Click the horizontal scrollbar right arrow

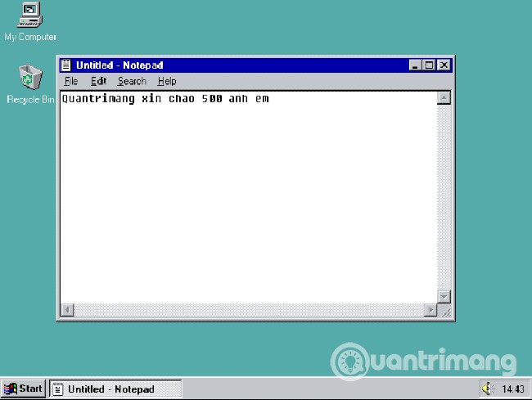tap(431, 310)
